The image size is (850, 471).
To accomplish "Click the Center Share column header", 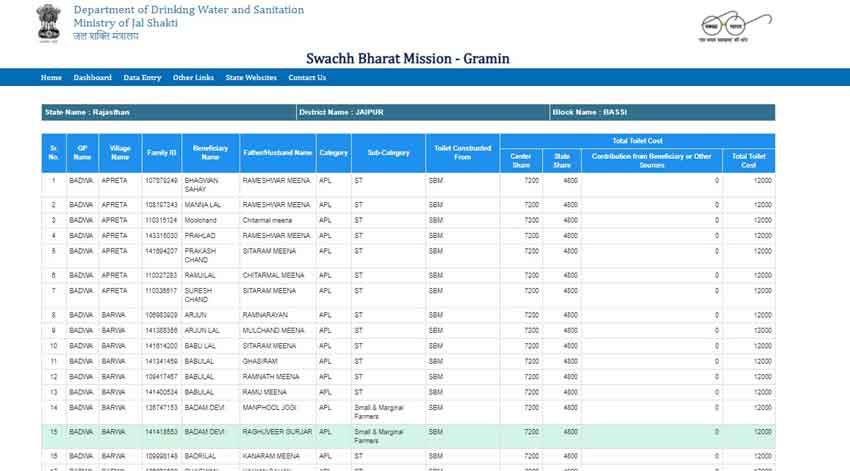I will click(x=521, y=160).
